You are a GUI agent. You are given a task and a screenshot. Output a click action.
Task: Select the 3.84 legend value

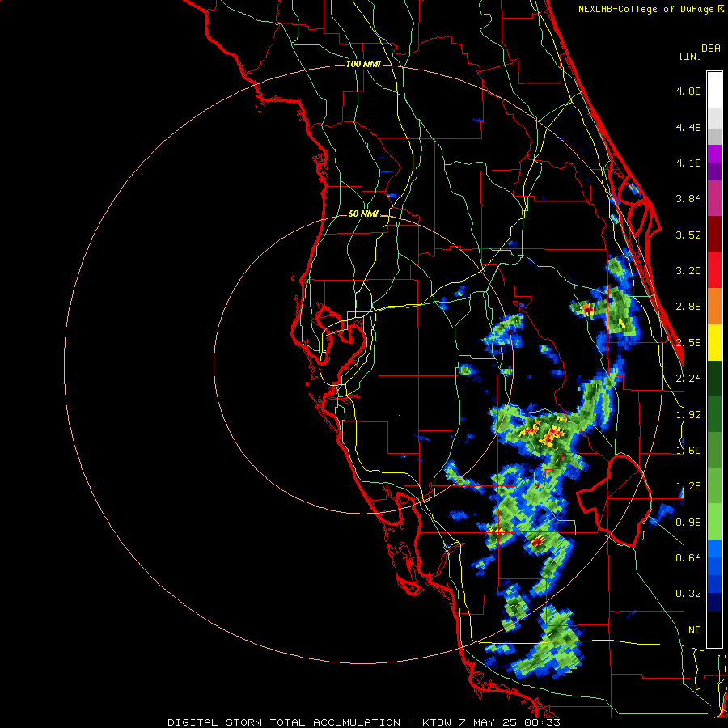coord(688,199)
